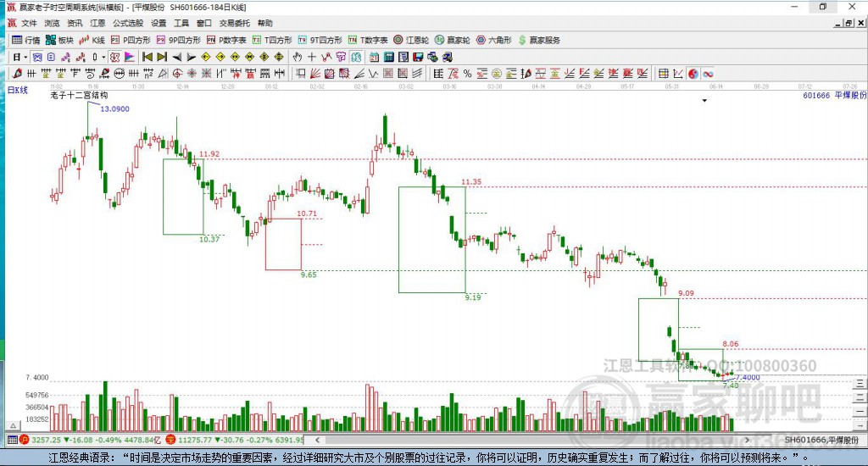868x466 pixels.
Task: Click the black left arrow icon
Action: [176, 57]
